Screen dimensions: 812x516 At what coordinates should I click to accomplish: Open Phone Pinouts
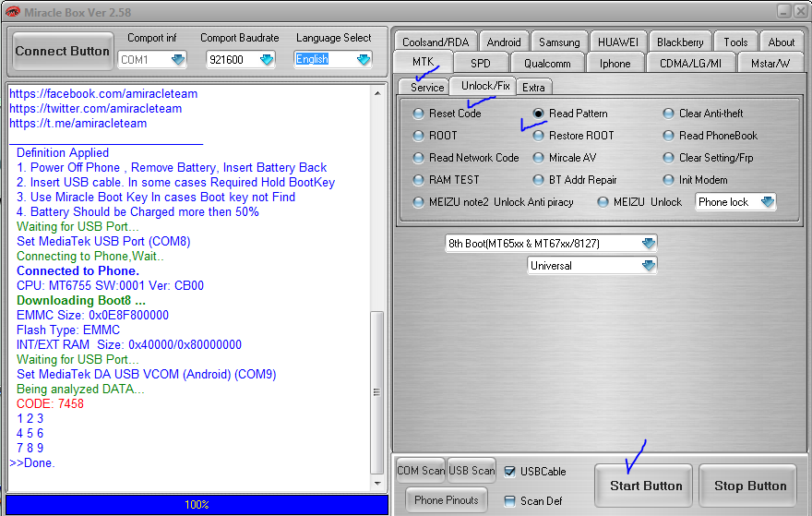(447, 500)
